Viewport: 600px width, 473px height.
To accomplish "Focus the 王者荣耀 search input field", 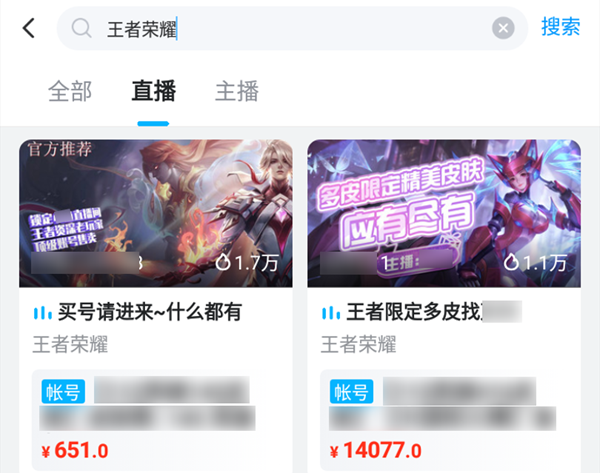I will (x=292, y=28).
